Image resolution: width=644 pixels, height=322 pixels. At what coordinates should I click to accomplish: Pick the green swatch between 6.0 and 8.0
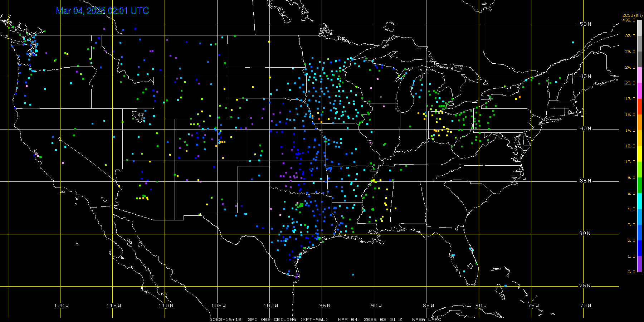(x=640, y=185)
